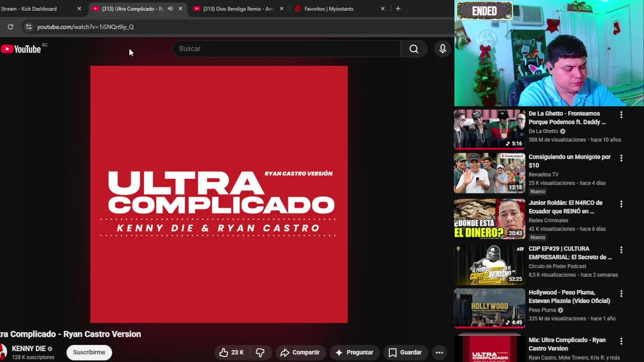Screen dimensions: 644x362
Task: Click Compartir share button
Action: [300, 352]
